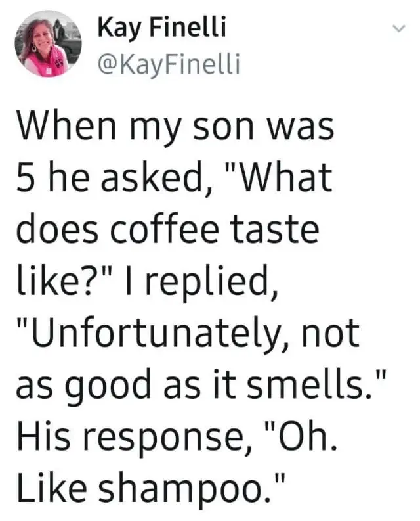Click the final line 'Like shampoo.'
The height and width of the screenshot is (521, 420).
pyautogui.click(x=151, y=487)
